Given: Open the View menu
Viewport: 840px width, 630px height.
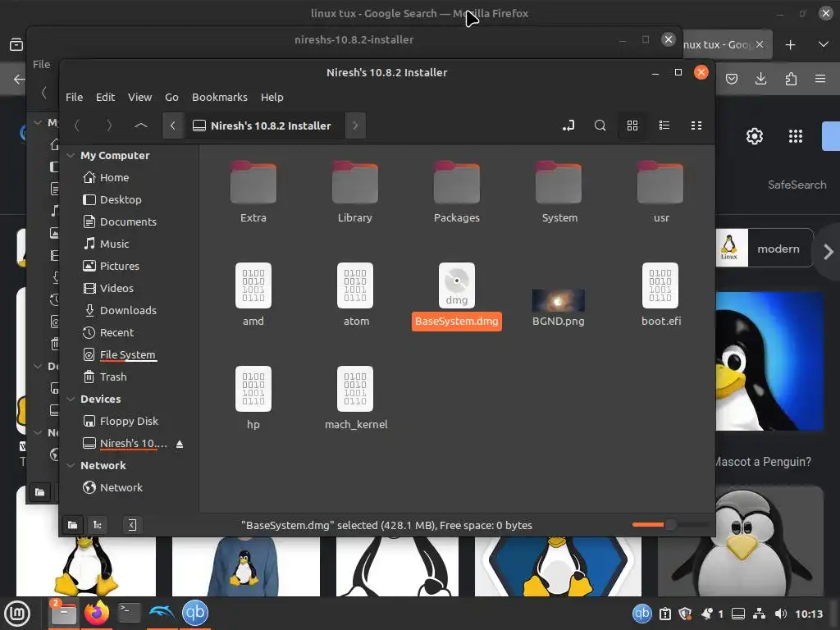Looking at the screenshot, I should [x=139, y=97].
